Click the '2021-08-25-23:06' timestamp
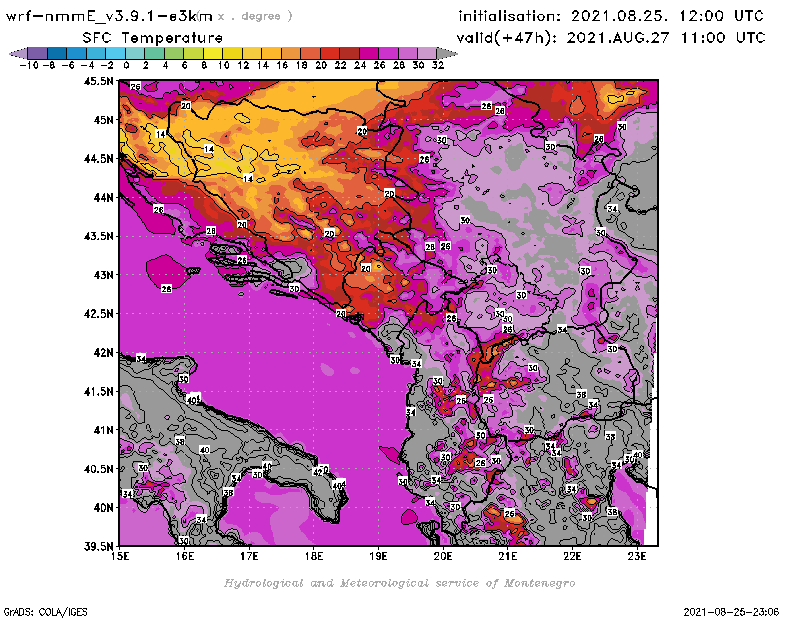Image resolution: width=800 pixels, height=618 pixels. (731, 612)
